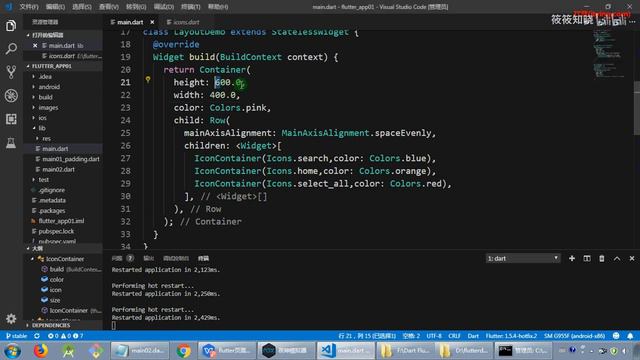This screenshot has height=360, width=640.
Task: Kill terminal with trash icon
Action: [602, 258]
